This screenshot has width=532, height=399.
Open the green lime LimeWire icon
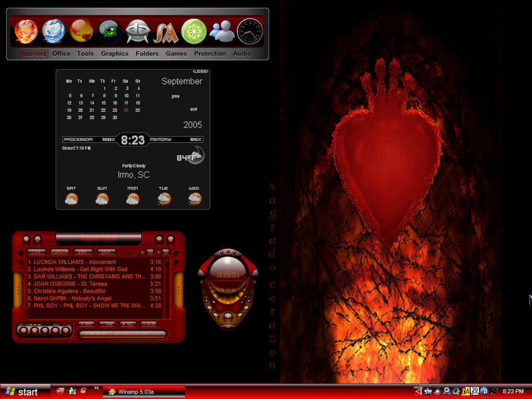pos(194,32)
